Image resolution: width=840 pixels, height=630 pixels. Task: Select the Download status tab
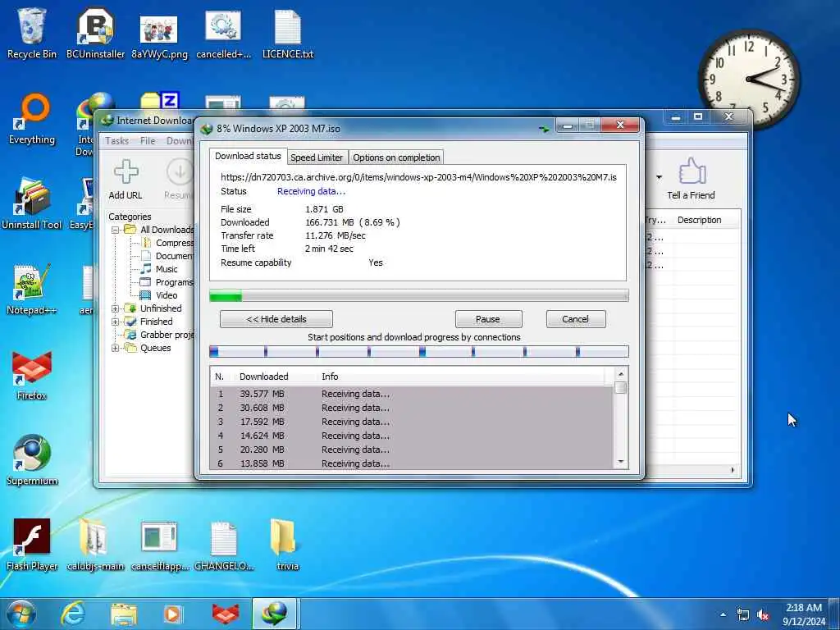[248, 156]
